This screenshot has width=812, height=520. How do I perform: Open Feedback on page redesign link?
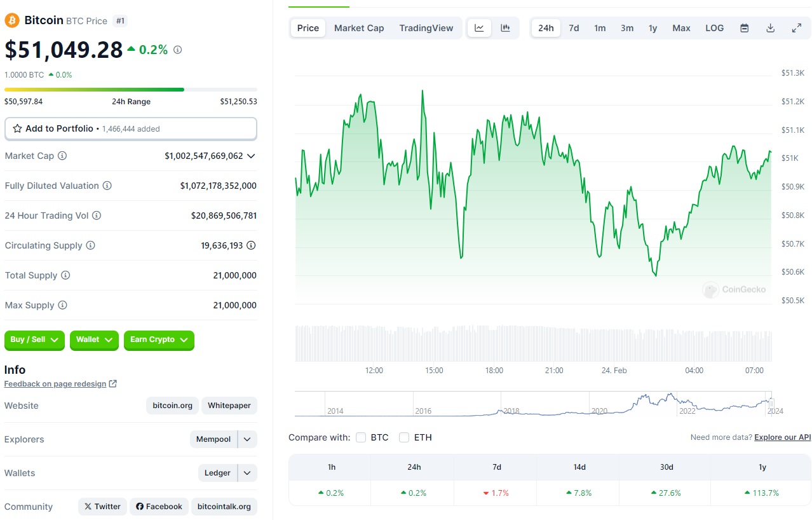[x=55, y=384]
